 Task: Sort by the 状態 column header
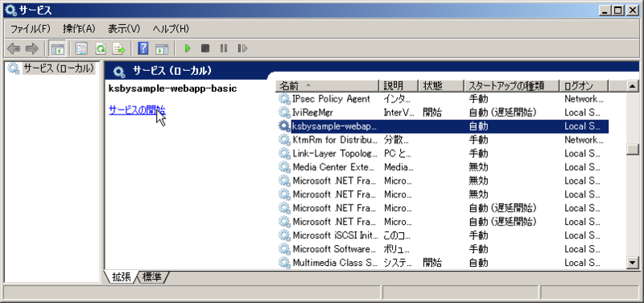click(x=440, y=86)
